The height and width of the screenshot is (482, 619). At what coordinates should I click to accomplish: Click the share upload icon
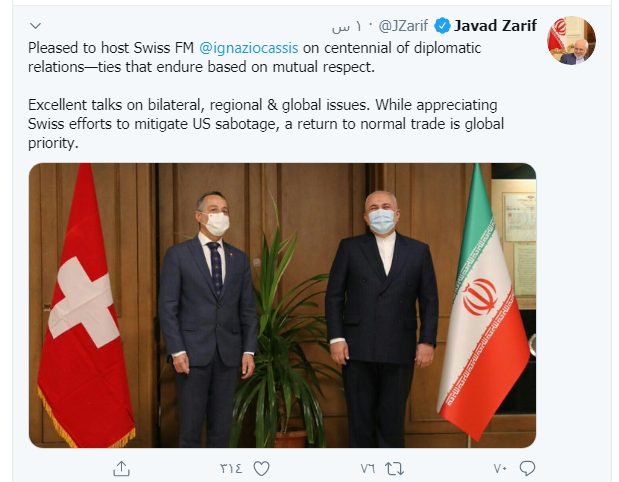(121, 469)
